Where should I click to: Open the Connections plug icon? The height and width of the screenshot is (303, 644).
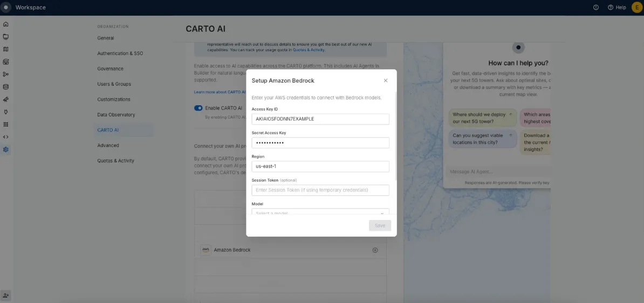click(6, 112)
